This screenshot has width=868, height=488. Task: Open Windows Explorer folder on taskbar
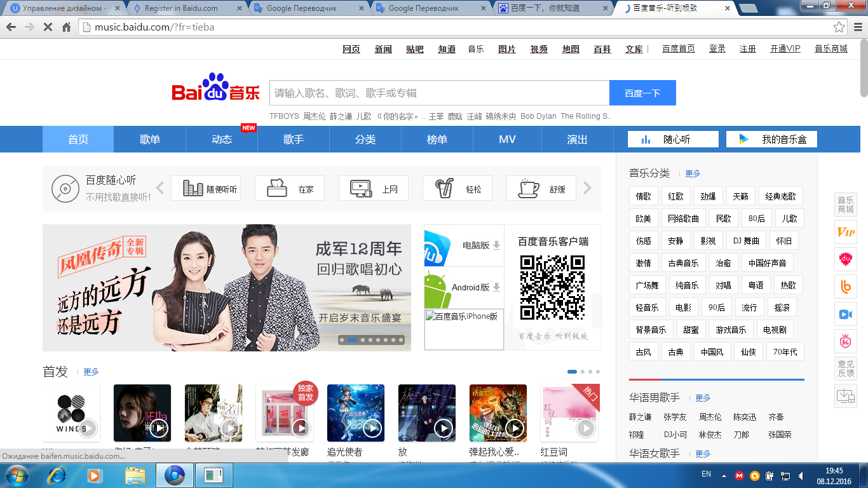[135, 475]
